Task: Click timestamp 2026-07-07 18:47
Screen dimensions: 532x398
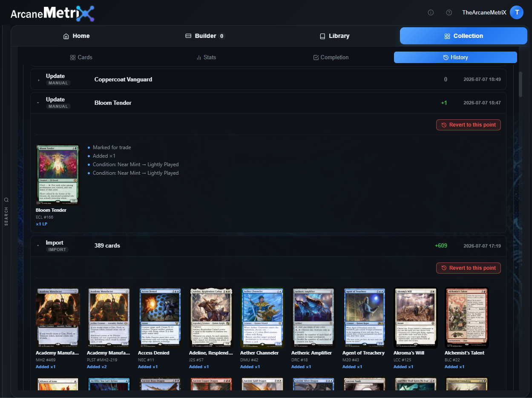Action: (482, 103)
